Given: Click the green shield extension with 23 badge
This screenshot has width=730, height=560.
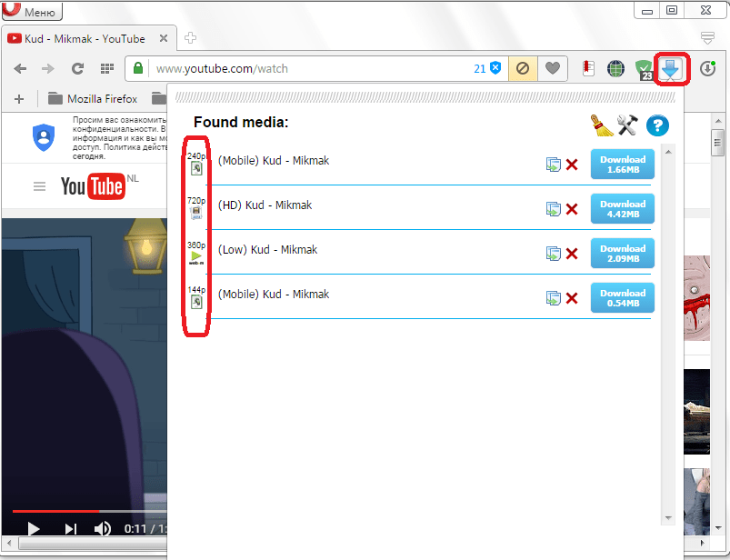Looking at the screenshot, I should coord(644,68).
